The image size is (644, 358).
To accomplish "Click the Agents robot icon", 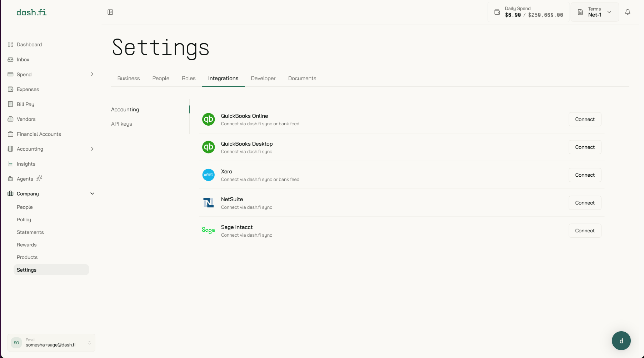I will point(10,179).
